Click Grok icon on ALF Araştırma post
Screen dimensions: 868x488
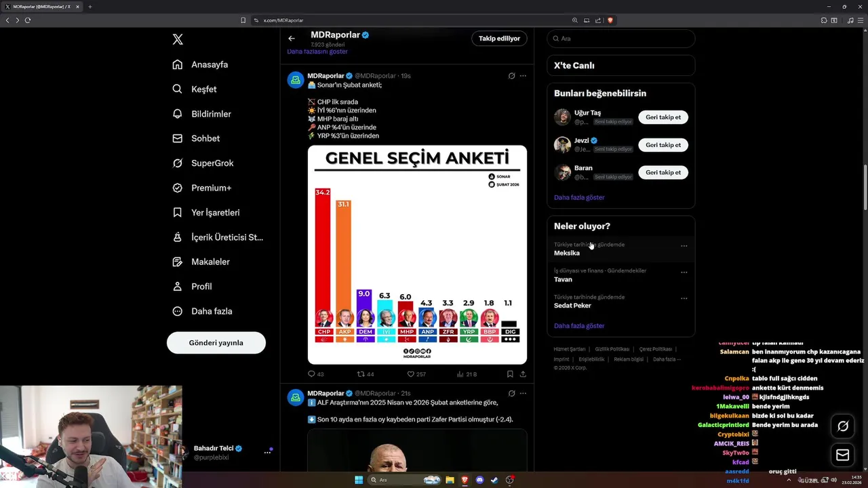[511, 393]
